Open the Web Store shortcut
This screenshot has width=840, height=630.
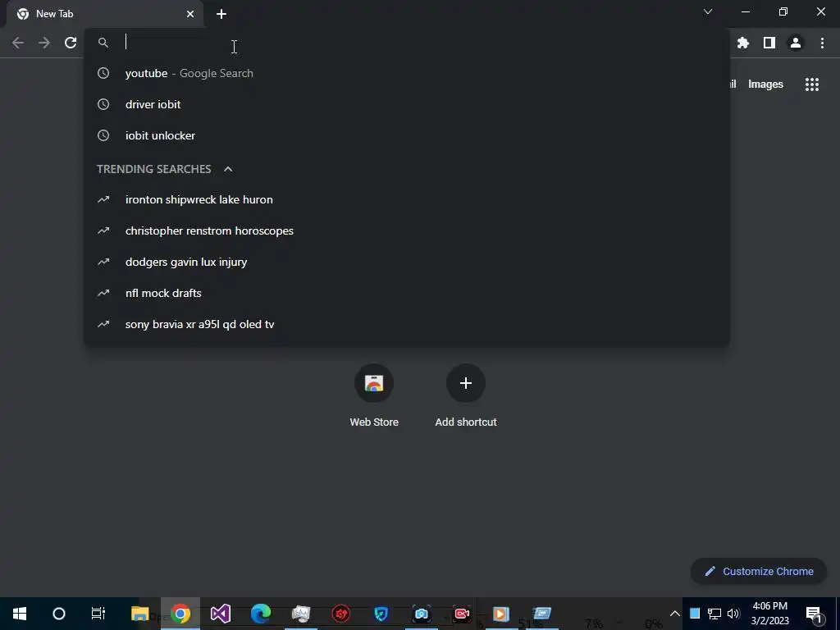[x=374, y=395]
